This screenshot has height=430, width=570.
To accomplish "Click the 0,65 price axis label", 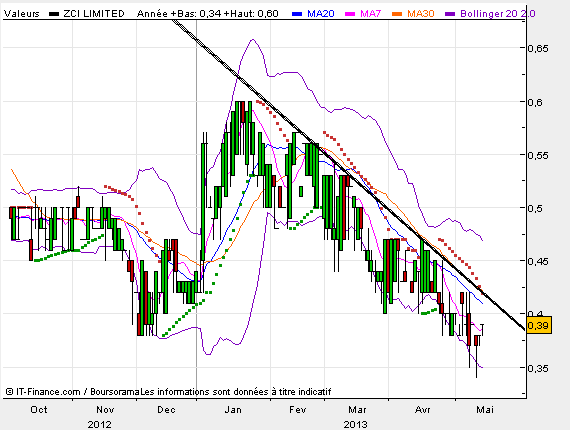I will (x=538, y=48).
